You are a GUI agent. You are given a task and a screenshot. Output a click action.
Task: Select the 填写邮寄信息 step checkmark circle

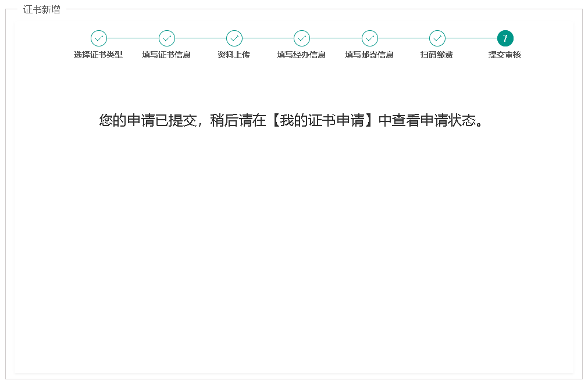(370, 38)
